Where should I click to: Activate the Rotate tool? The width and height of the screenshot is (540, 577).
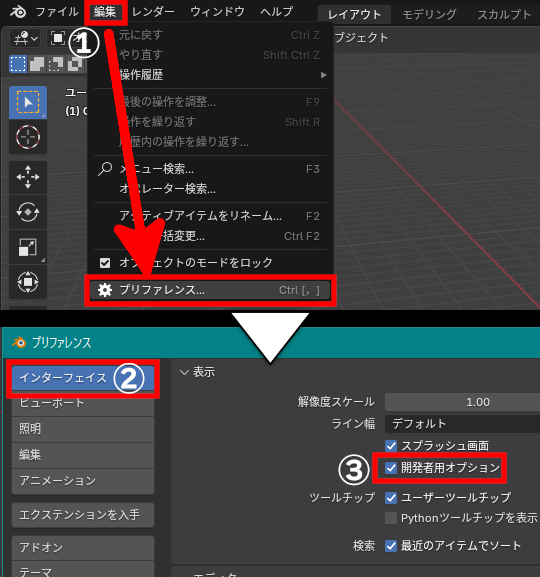click(28, 212)
